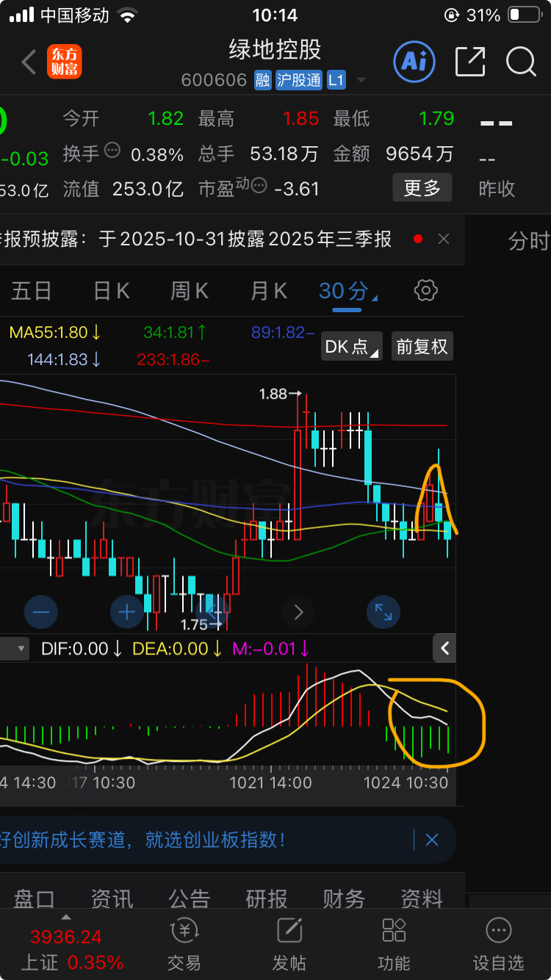Go back using the left chevron
Viewport: 551px width, 980px height.
tap(29, 62)
